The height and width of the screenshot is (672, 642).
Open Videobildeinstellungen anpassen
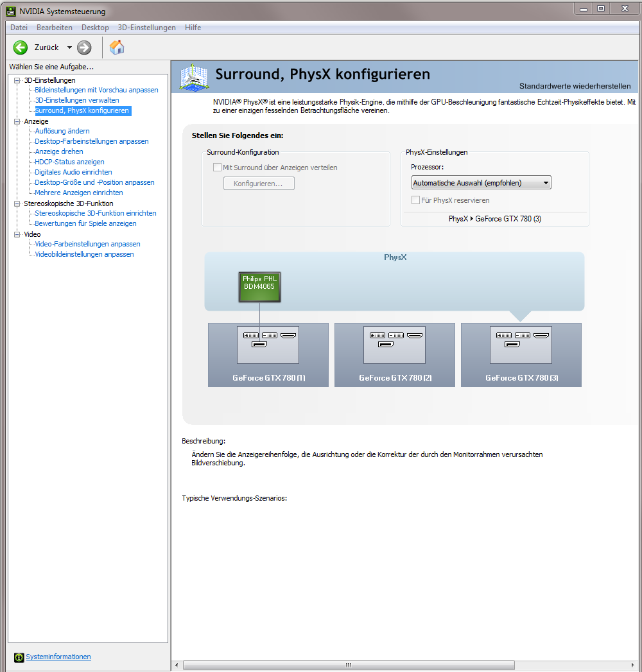coord(85,255)
